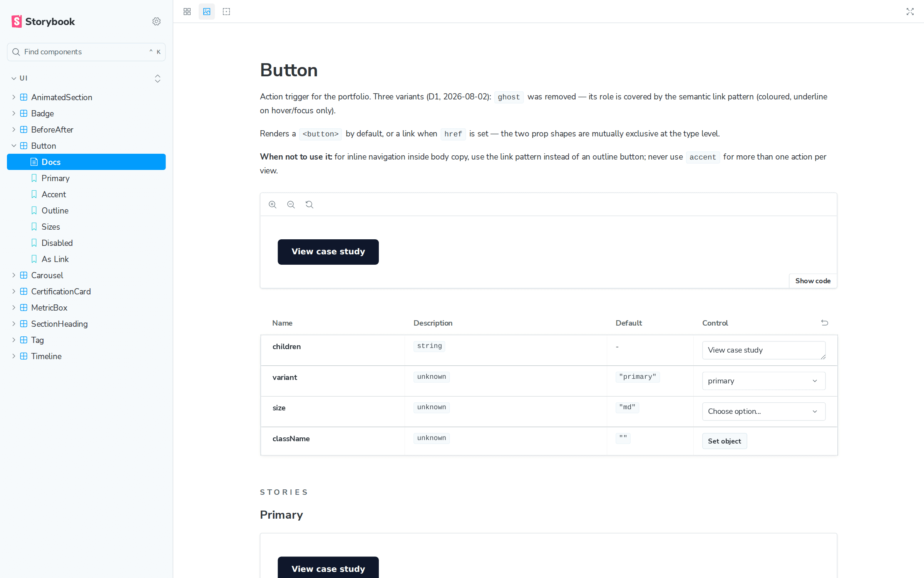The width and height of the screenshot is (924, 578).
Task: Click the Primary stories heading
Action: pos(281,515)
